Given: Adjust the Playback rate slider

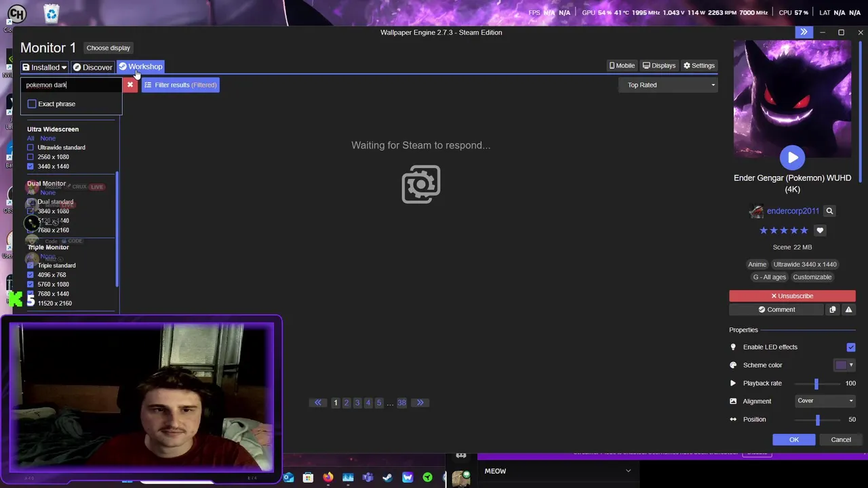Looking at the screenshot, I should tap(816, 383).
